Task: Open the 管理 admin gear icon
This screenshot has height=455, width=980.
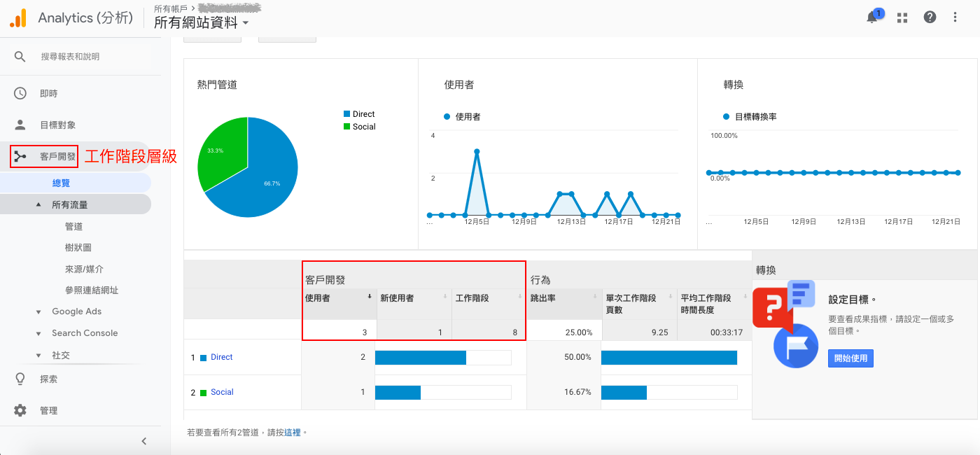Action: [20, 410]
